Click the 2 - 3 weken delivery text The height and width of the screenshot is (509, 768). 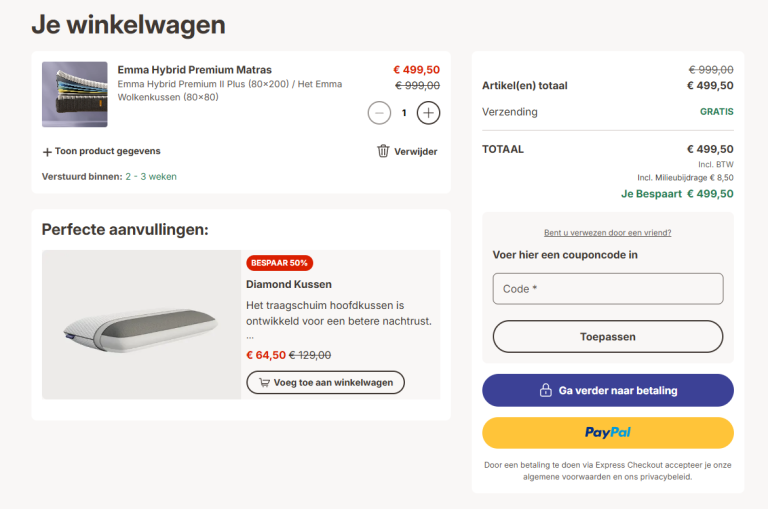coord(151,176)
